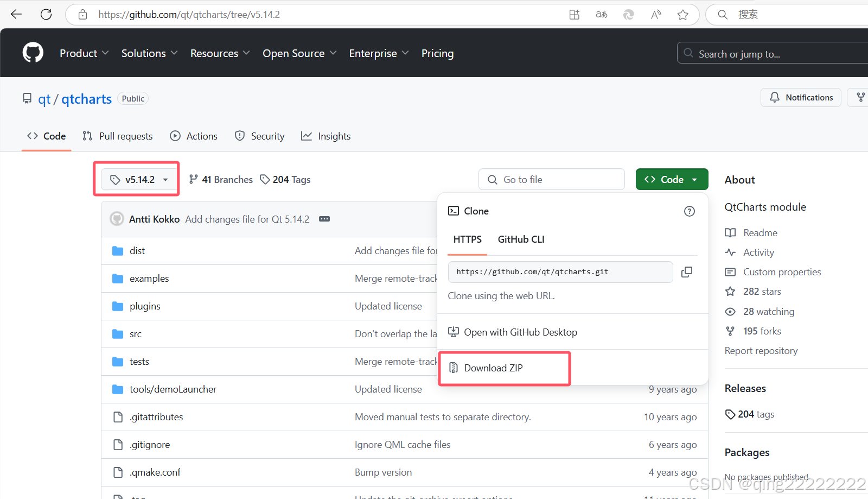Image resolution: width=868 pixels, height=499 pixels.
Task: View the 195 forks link
Action: (753, 331)
